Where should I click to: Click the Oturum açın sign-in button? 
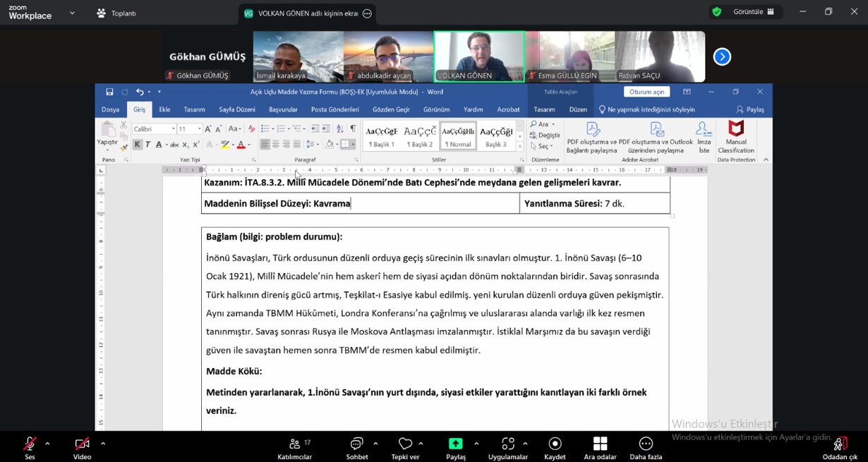[x=646, y=92]
